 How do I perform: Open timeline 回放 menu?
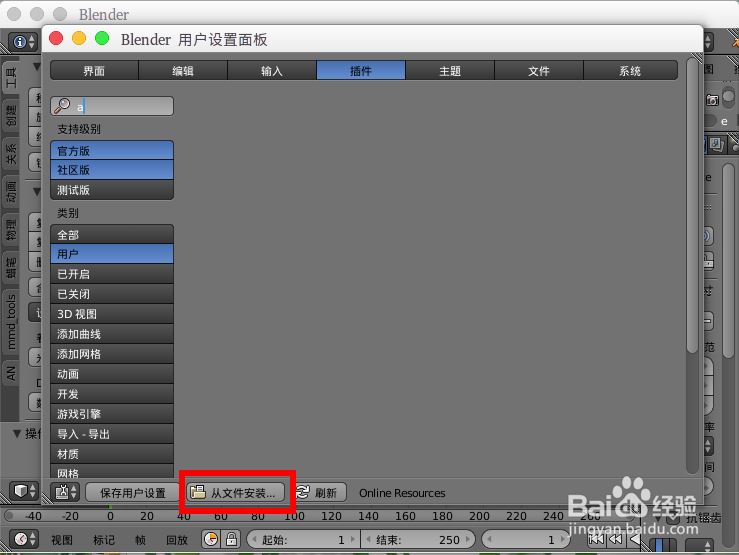(x=177, y=539)
